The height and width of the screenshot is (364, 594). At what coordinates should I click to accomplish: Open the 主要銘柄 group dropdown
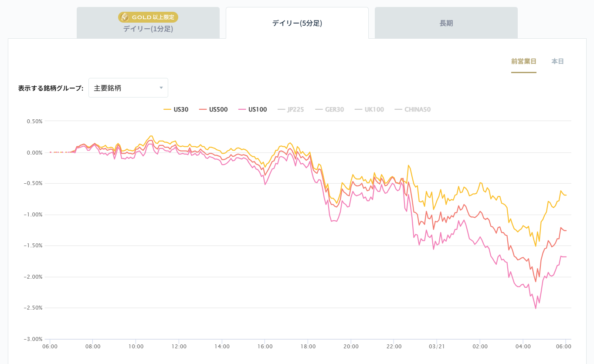point(128,88)
